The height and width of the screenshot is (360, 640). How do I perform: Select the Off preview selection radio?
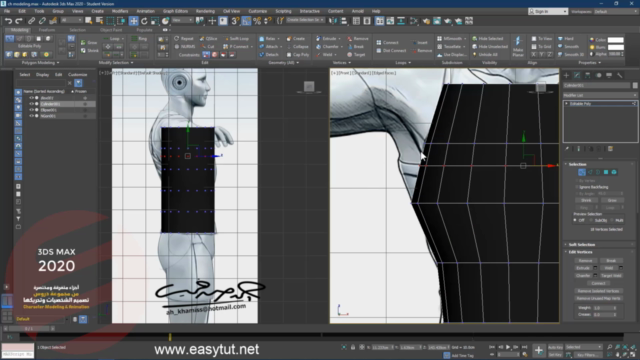click(575, 220)
